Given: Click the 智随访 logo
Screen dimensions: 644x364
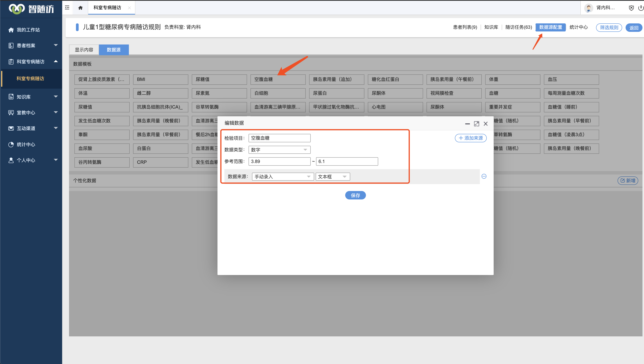Looking at the screenshot, I should click(x=31, y=9).
